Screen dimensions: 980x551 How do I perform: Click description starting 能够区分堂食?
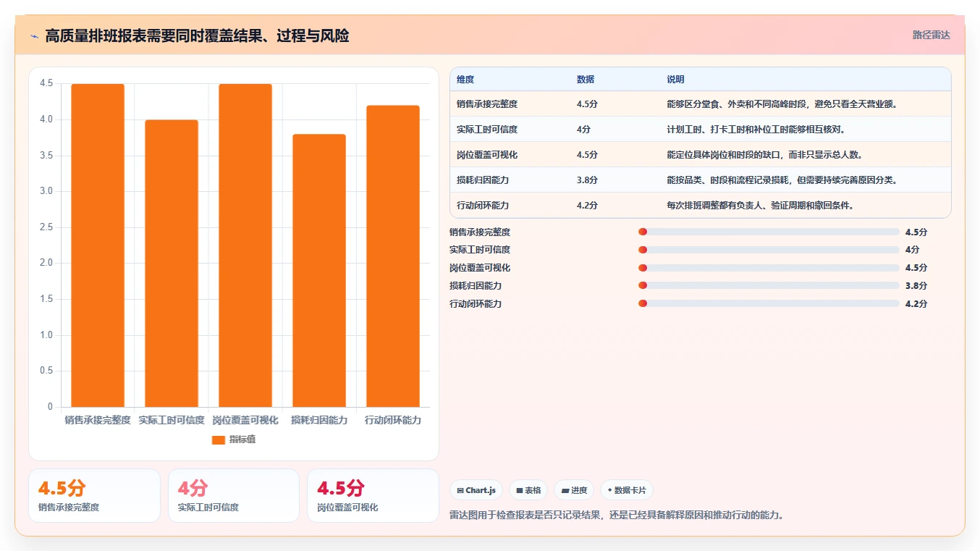[782, 104]
